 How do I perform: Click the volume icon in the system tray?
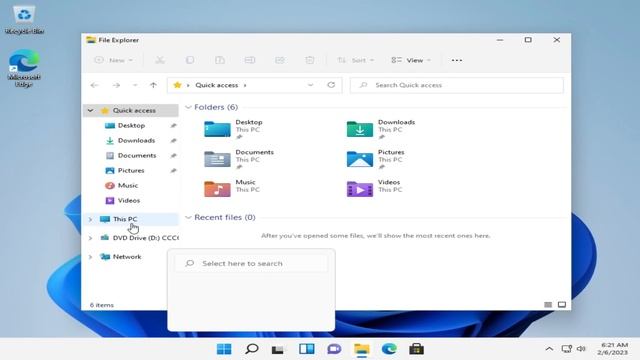(x=581, y=349)
